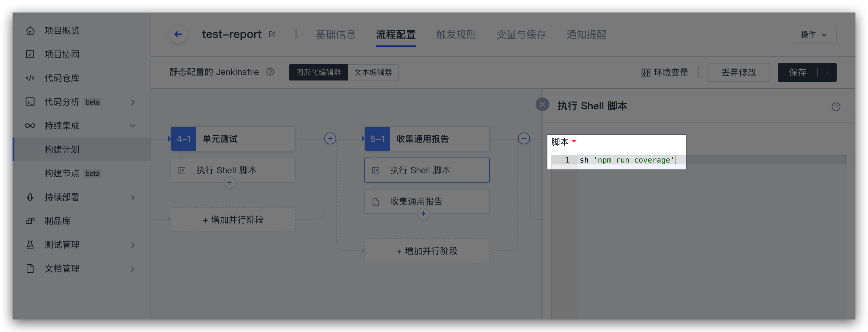The height and width of the screenshot is (332, 868).
Task: Click the 代码分析 terminal icon
Action: click(30, 102)
